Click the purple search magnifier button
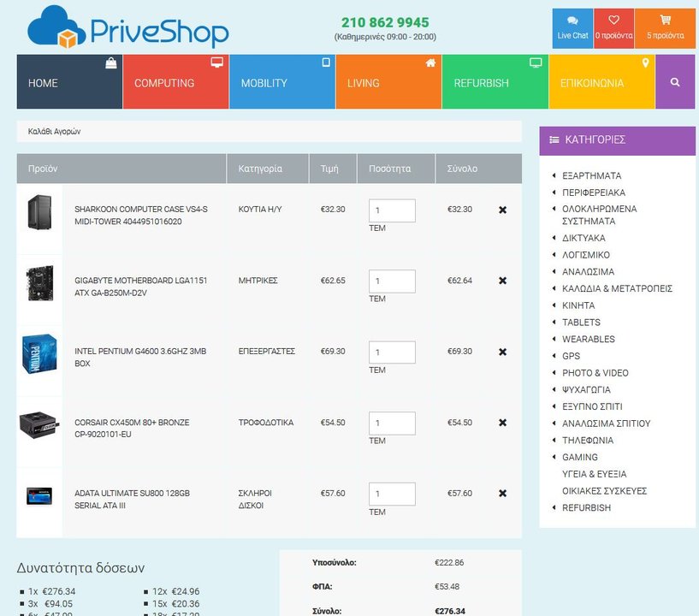 click(675, 82)
